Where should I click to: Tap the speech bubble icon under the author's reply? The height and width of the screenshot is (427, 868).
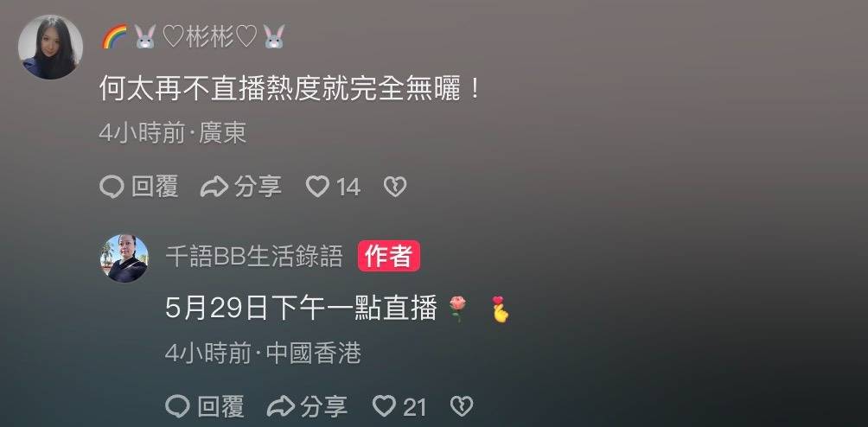click(178, 406)
